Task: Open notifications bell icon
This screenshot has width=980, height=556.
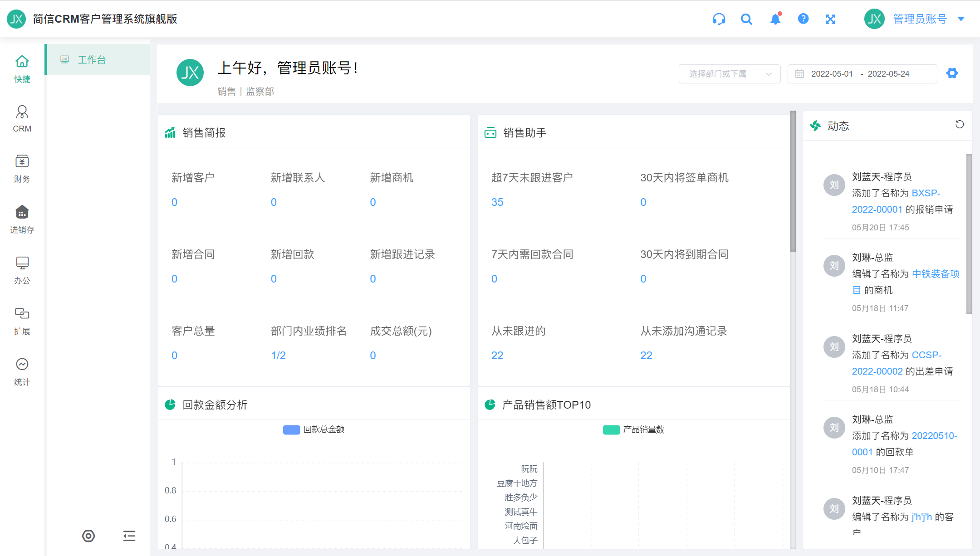Action: (x=775, y=19)
